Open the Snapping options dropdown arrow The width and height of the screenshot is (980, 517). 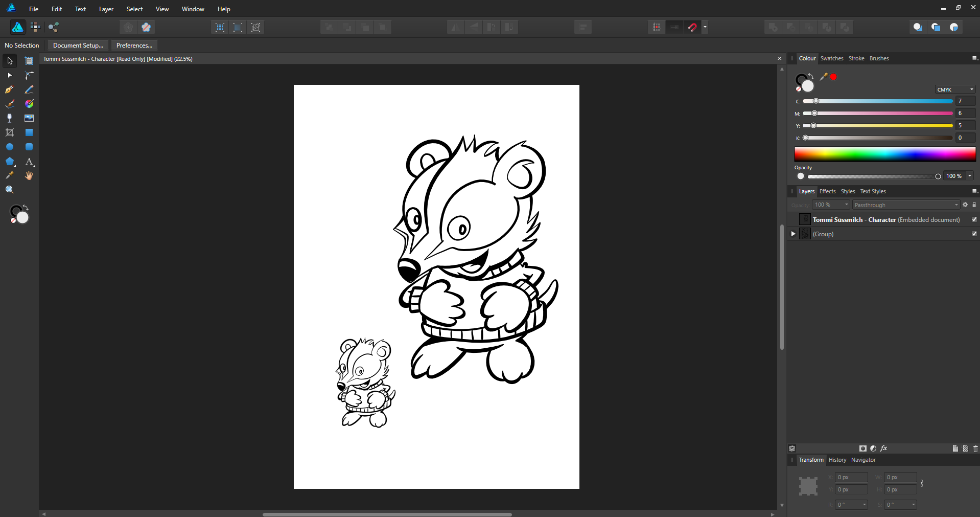click(705, 27)
